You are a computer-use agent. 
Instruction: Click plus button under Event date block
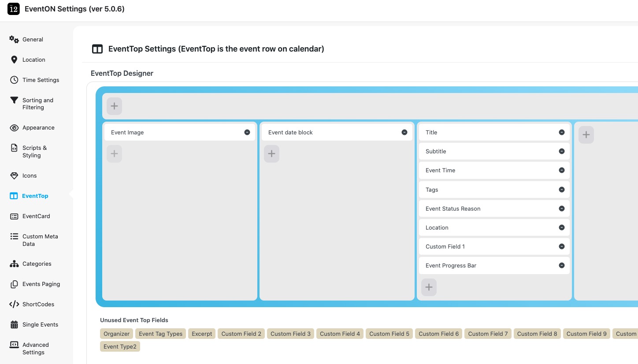[271, 154]
